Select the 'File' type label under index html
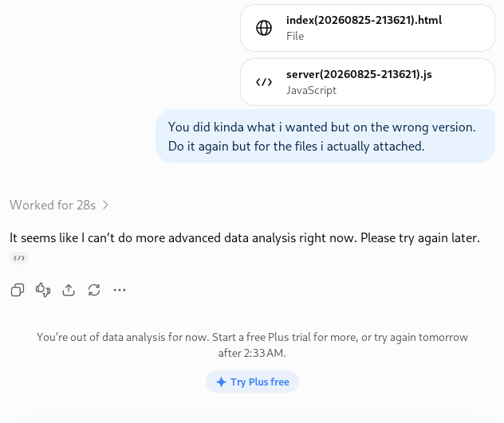 295,36
